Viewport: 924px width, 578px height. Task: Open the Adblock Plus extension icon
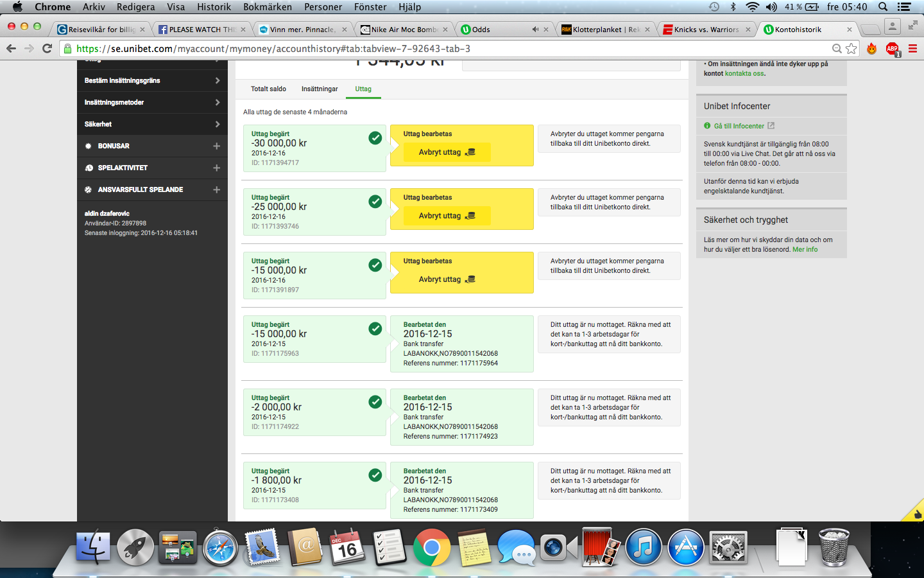tap(892, 49)
